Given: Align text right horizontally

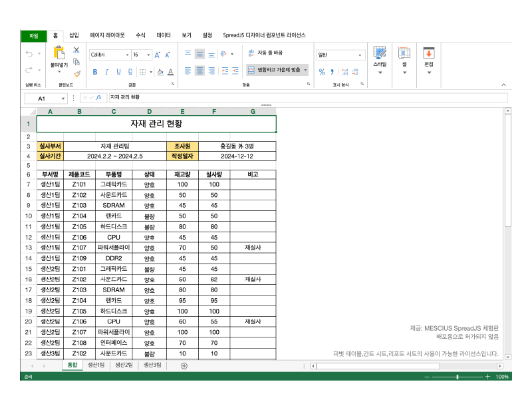Looking at the screenshot, I should [x=211, y=71].
